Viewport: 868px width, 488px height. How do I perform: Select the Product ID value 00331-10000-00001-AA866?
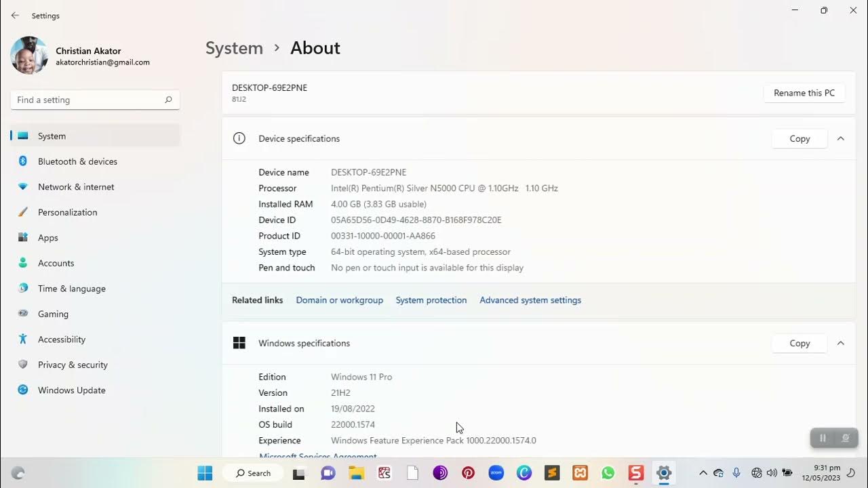click(x=383, y=236)
